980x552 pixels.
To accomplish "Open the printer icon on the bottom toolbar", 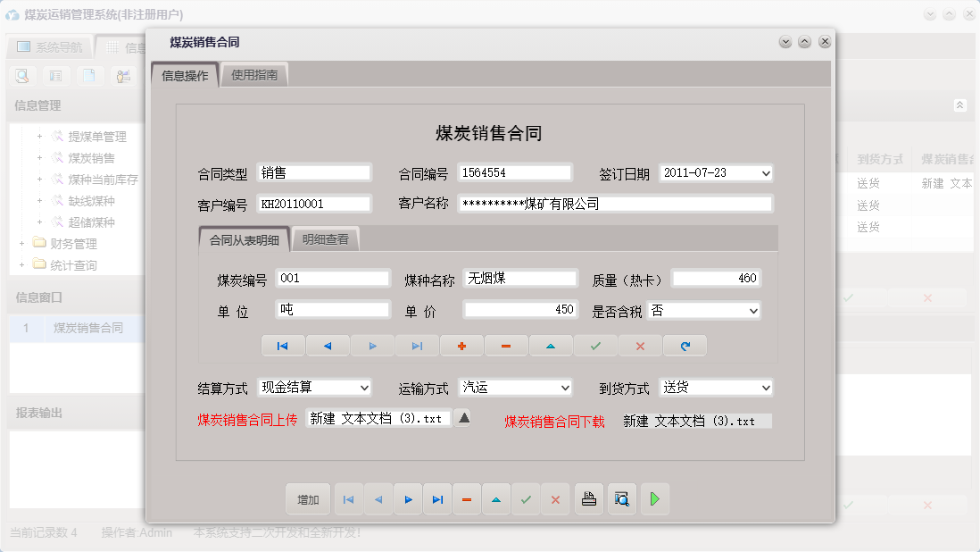I will (x=589, y=499).
